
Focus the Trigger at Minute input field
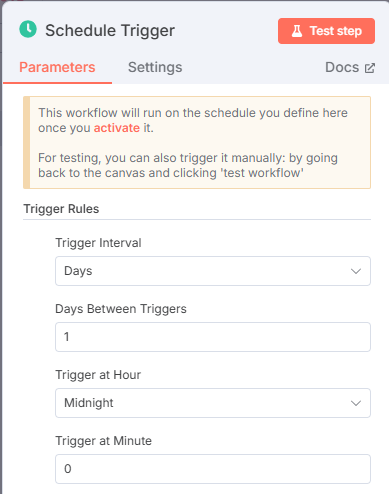(x=213, y=469)
